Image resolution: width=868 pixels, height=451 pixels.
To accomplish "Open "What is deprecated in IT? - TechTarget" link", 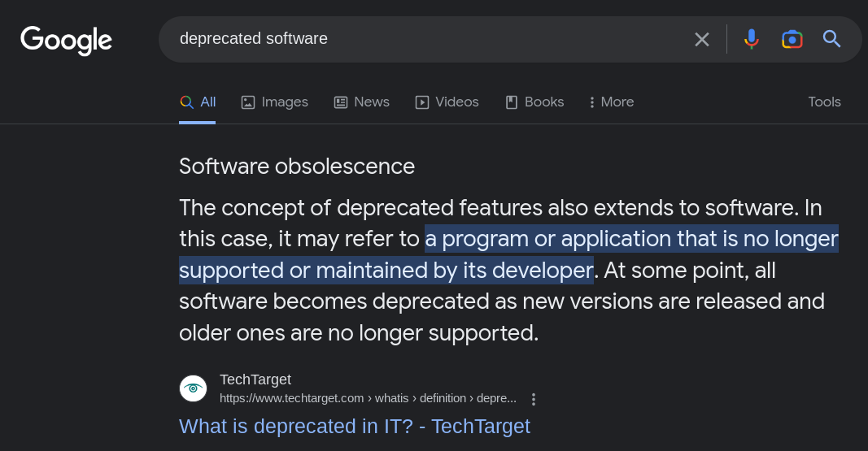I will pyautogui.click(x=355, y=426).
